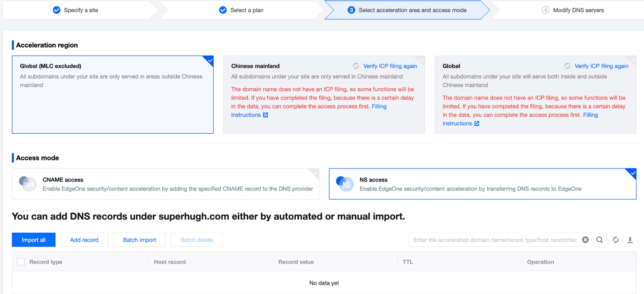Choose CNAME access mode

(165, 184)
